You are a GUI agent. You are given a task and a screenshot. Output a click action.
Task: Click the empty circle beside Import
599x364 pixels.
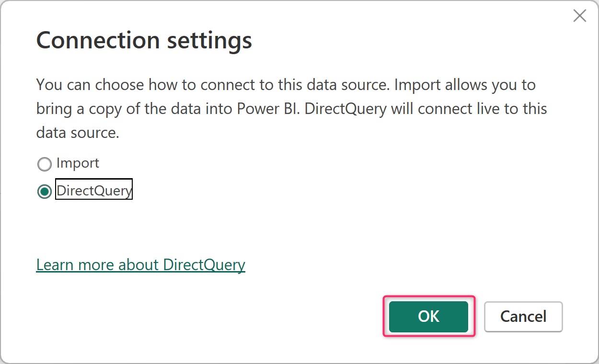point(44,165)
